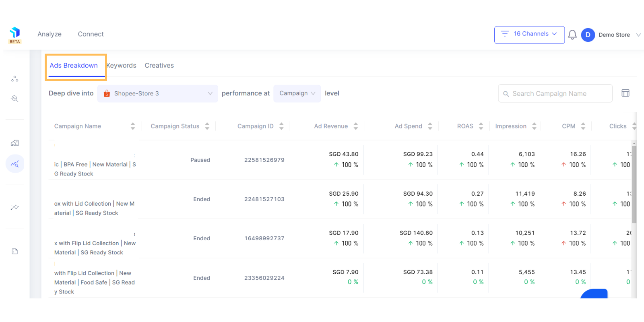The height and width of the screenshot is (322, 644).
Task: Click Ended status for campaign 22481527103
Action: (202, 199)
